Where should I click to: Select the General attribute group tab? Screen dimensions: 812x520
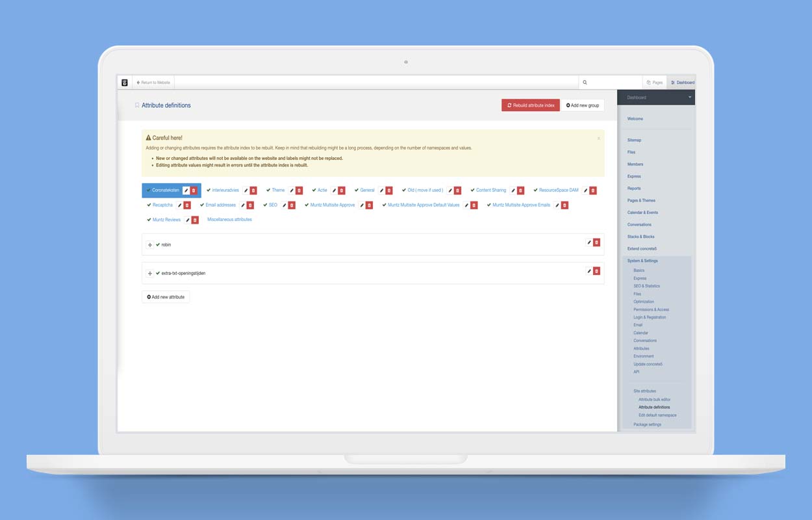coord(367,190)
